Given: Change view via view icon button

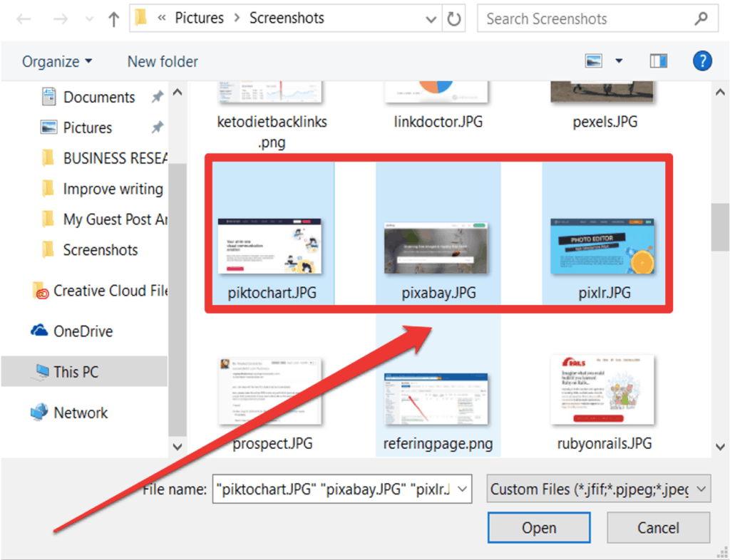Looking at the screenshot, I should tap(594, 61).
